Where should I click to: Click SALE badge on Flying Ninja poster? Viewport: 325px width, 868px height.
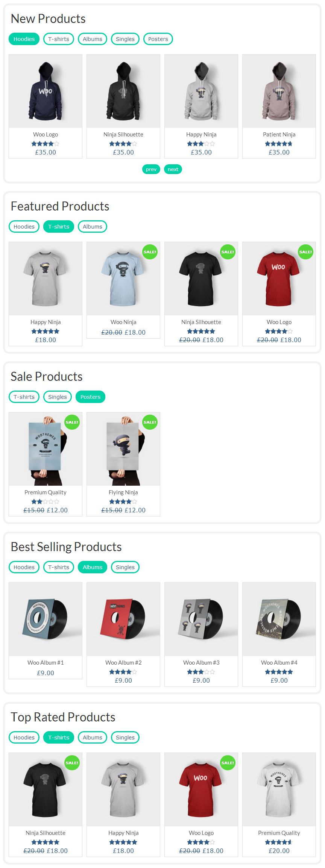[150, 422]
